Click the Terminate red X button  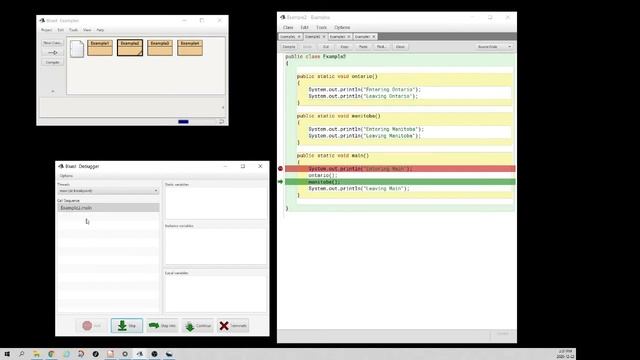[x=233, y=326]
